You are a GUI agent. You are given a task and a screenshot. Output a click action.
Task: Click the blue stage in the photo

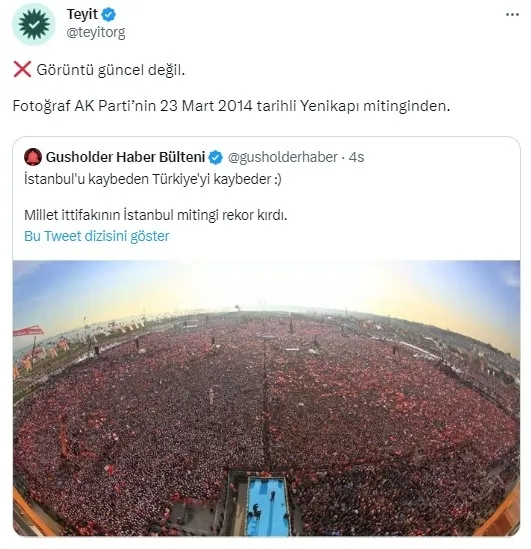268,506
